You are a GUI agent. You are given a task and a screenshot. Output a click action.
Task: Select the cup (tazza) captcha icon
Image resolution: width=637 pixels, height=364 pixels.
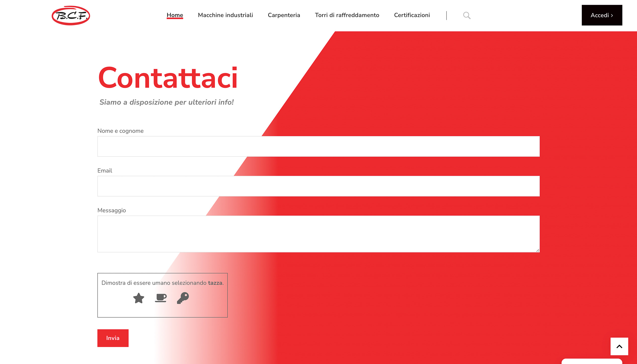161,298
